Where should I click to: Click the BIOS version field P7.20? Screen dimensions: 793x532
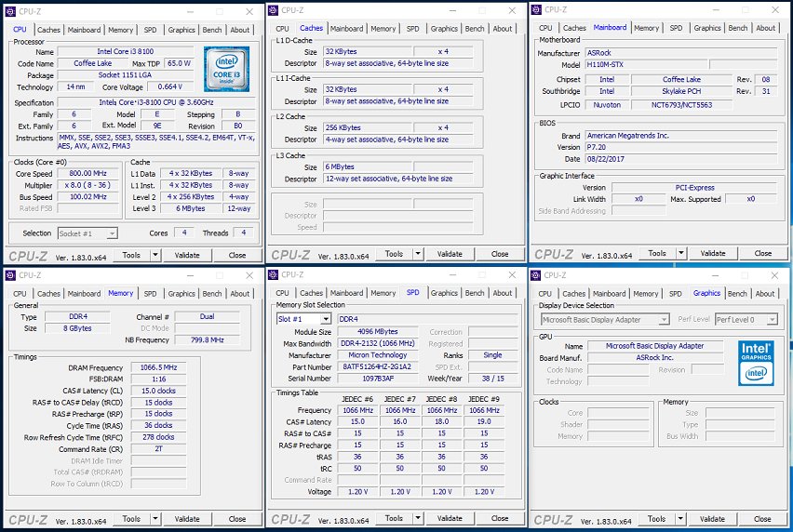point(680,147)
